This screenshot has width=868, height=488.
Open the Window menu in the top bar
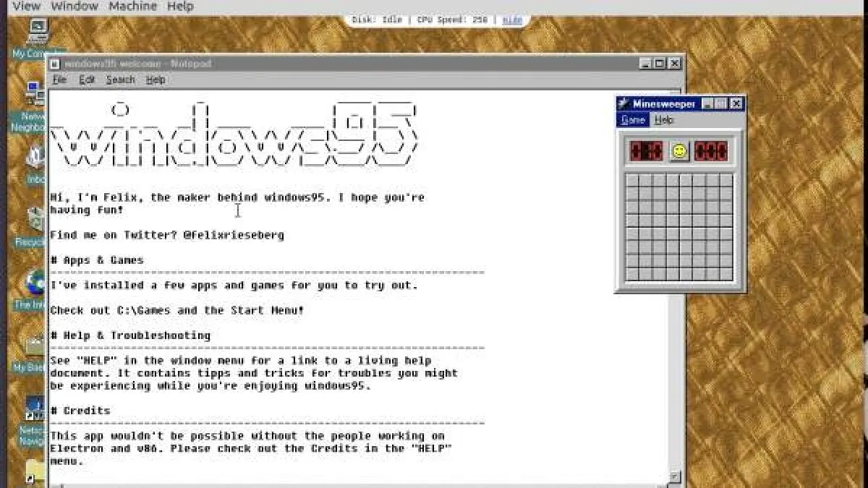tap(75, 7)
